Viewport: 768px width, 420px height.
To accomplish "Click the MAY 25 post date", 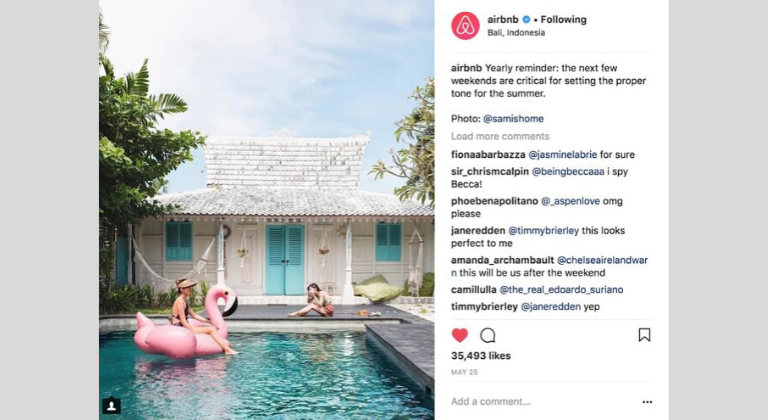I will [464, 372].
